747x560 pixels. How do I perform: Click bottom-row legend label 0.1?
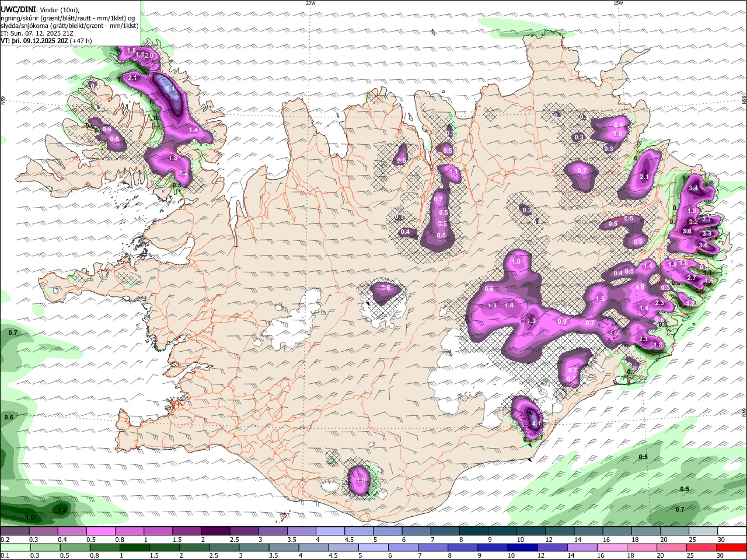click(5, 556)
